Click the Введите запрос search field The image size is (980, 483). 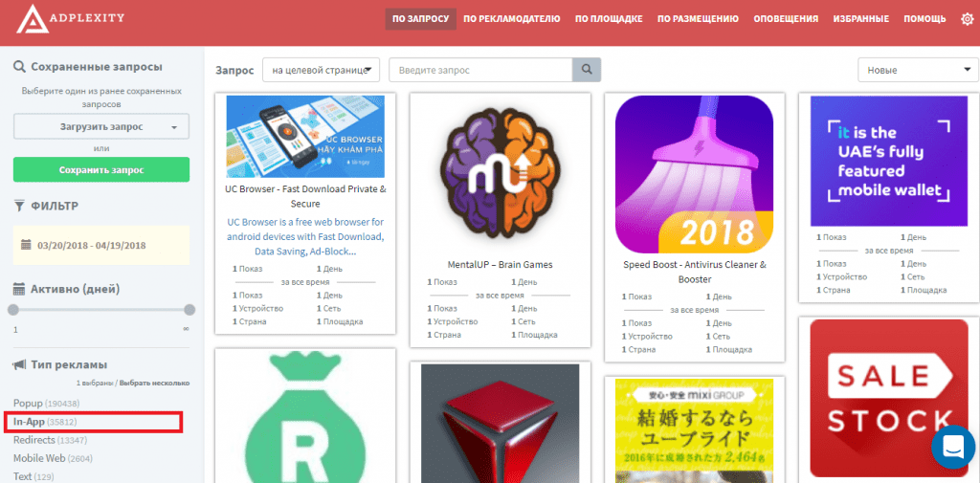pyautogui.click(x=480, y=70)
